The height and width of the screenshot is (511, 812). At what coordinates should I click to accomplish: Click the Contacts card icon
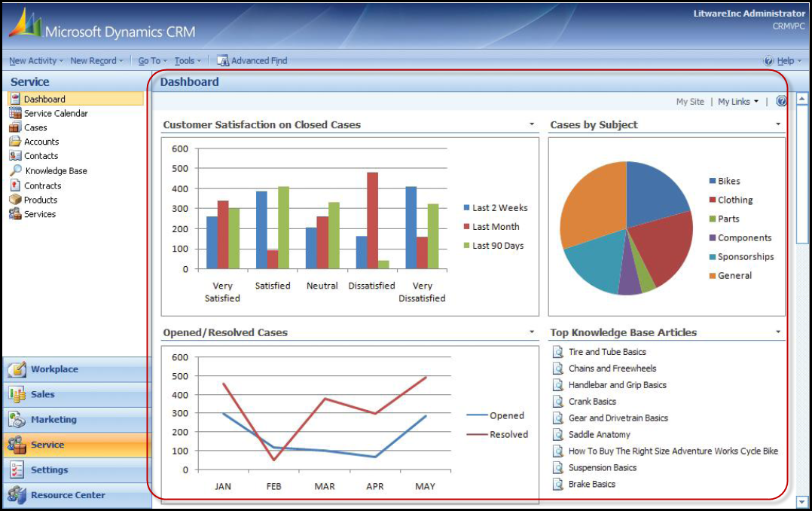15,155
